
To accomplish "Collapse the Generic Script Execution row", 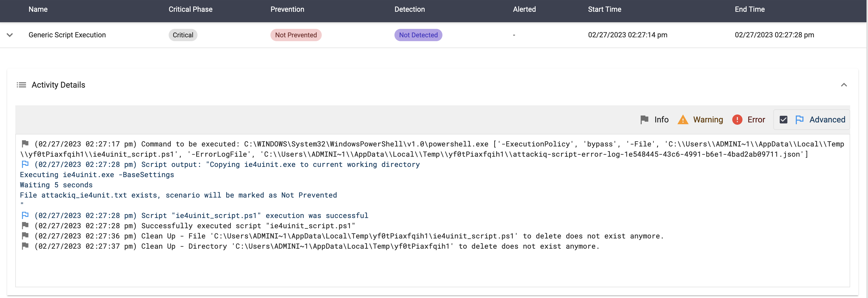I will point(10,35).
